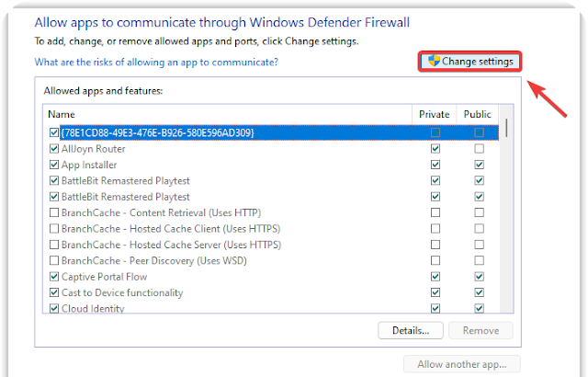
Task: Select the Cast to Device functionality name
Action: point(122,292)
